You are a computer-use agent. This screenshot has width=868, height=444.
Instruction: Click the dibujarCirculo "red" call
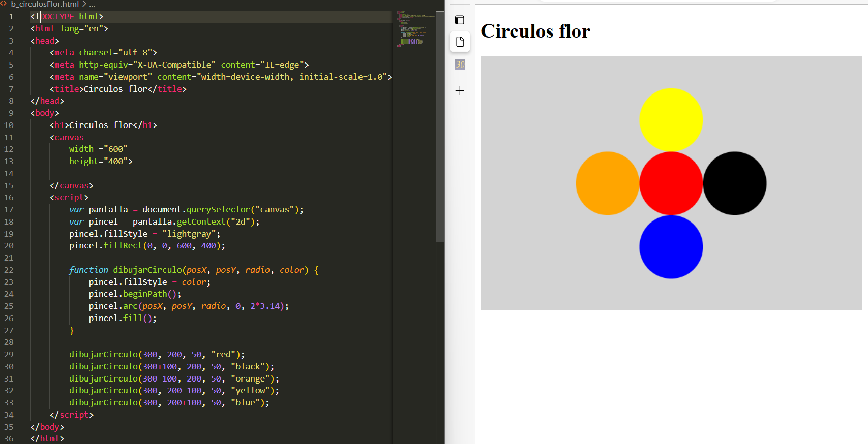[157, 355]
